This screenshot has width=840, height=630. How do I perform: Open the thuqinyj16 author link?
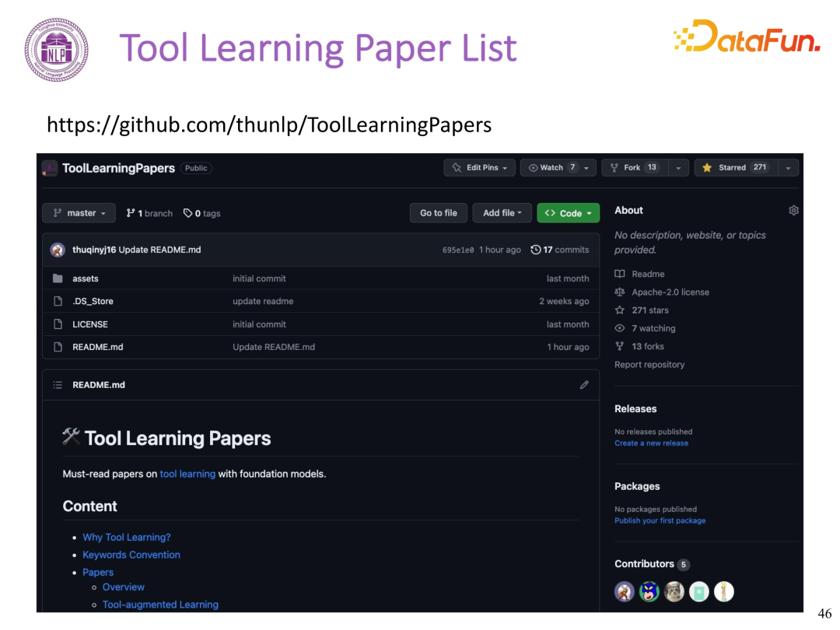[94, 250]
